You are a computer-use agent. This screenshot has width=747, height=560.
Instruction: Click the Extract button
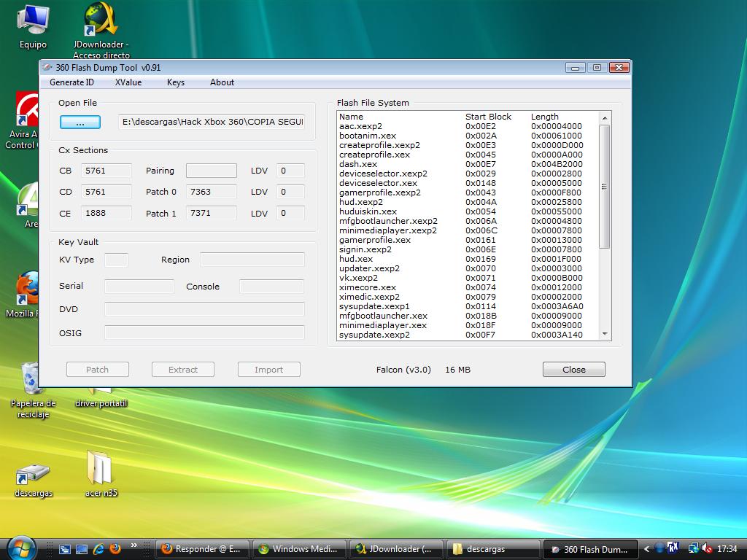(x=183, y=370)
